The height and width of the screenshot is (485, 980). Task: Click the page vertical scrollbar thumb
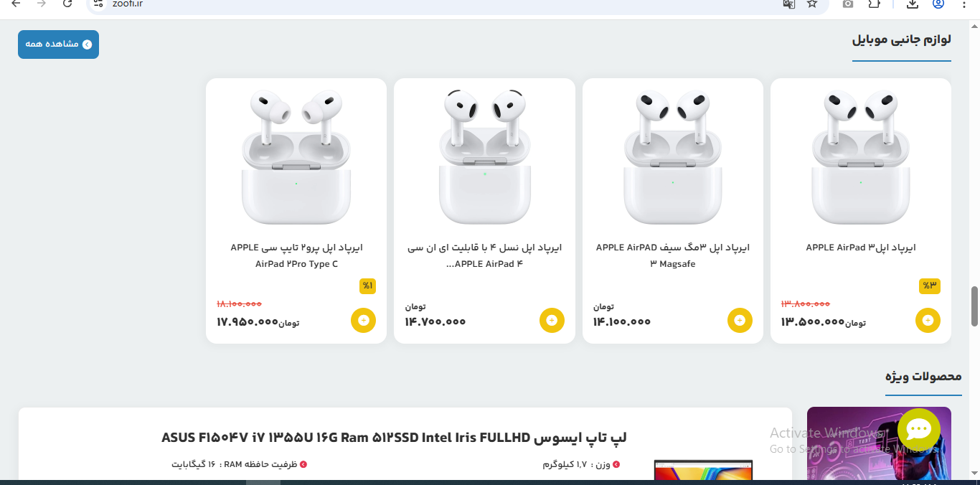click(974, 306)
